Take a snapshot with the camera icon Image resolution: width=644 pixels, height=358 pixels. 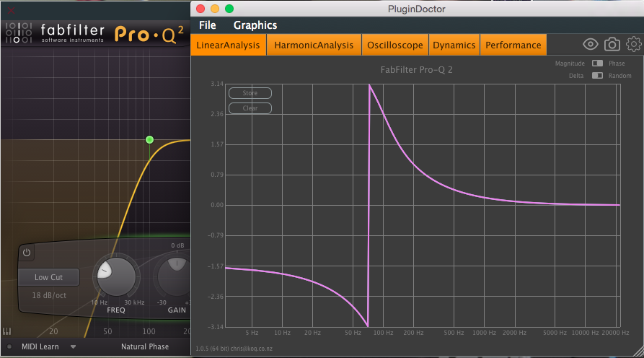(x=612, y=44)
